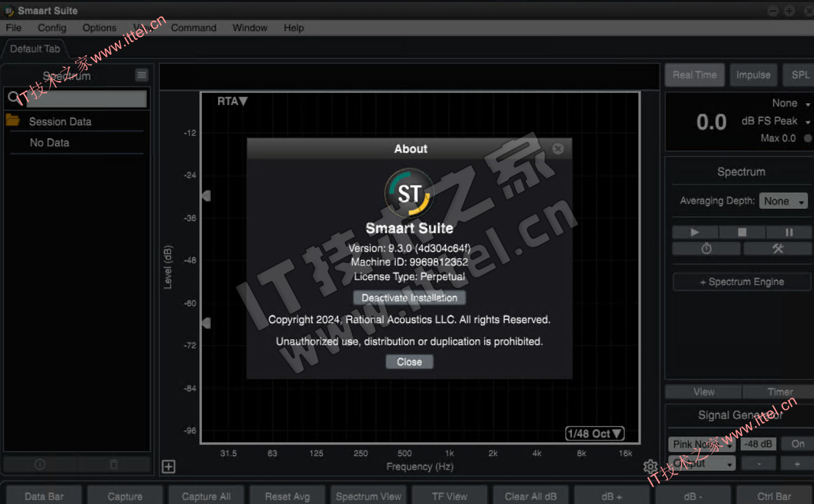Image resolution: width=814 pixels, height=504 pixels.
Task: Click the gear settings icon below graph
Action: click(650, 466)
